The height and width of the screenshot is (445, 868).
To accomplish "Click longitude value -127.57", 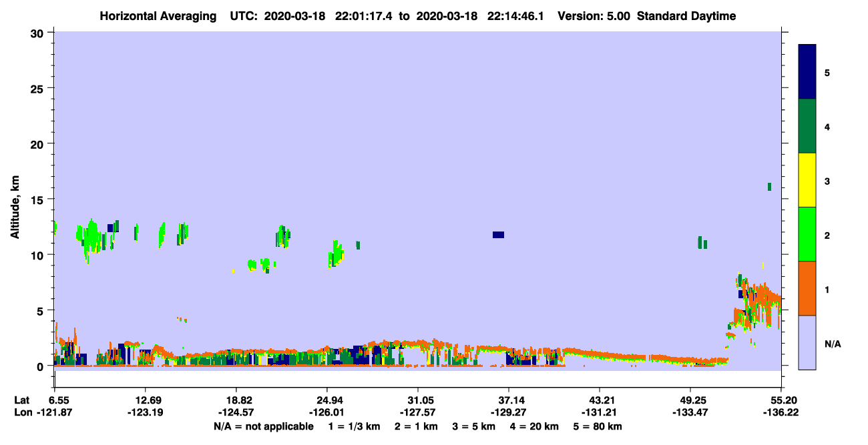I will [x=418, y=412].
